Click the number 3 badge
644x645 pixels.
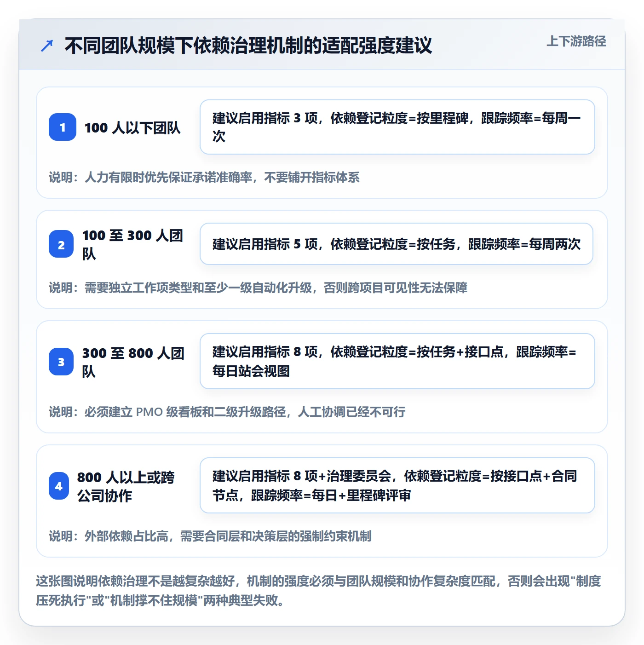pyautogui.click(x=61, y=362)
